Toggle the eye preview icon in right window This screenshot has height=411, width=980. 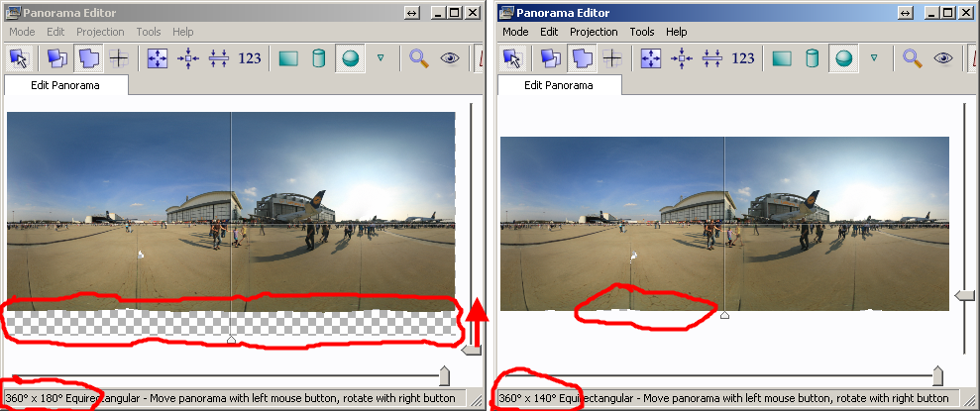click(x=942, y=58)
